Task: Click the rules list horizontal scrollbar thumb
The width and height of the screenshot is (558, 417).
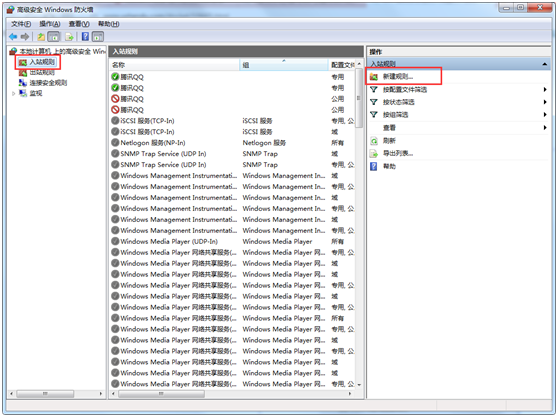Action: [x=161, y=394]
